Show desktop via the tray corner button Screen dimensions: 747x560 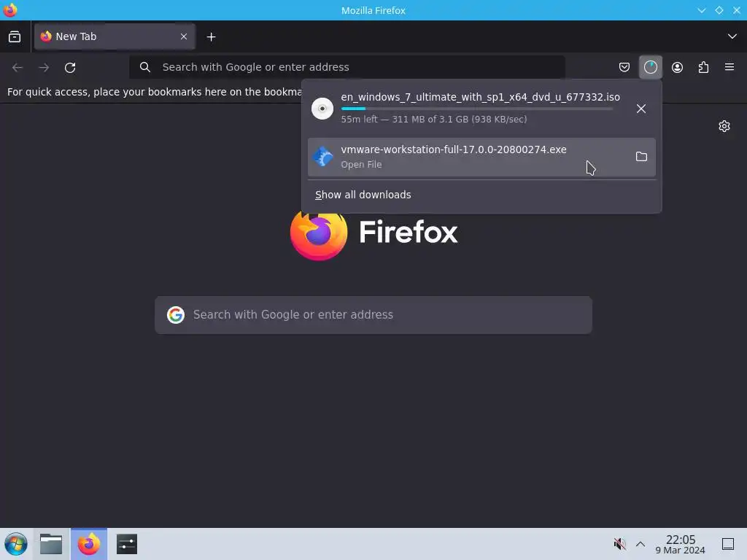point(728,544)
